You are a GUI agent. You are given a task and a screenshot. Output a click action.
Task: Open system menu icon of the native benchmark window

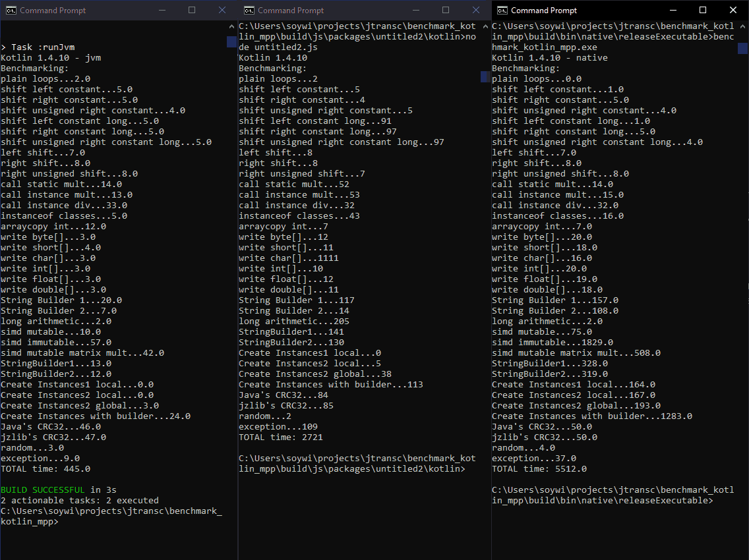[502, 11]
